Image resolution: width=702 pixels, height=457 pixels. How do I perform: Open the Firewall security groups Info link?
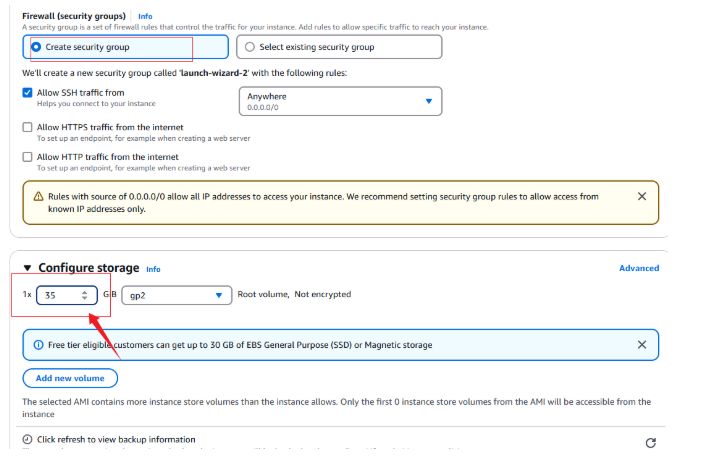pos(145,16)
